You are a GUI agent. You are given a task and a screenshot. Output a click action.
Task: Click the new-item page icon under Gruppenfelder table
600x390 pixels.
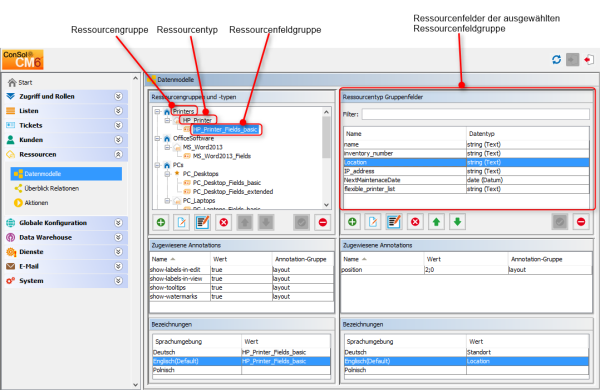(373, 222)
